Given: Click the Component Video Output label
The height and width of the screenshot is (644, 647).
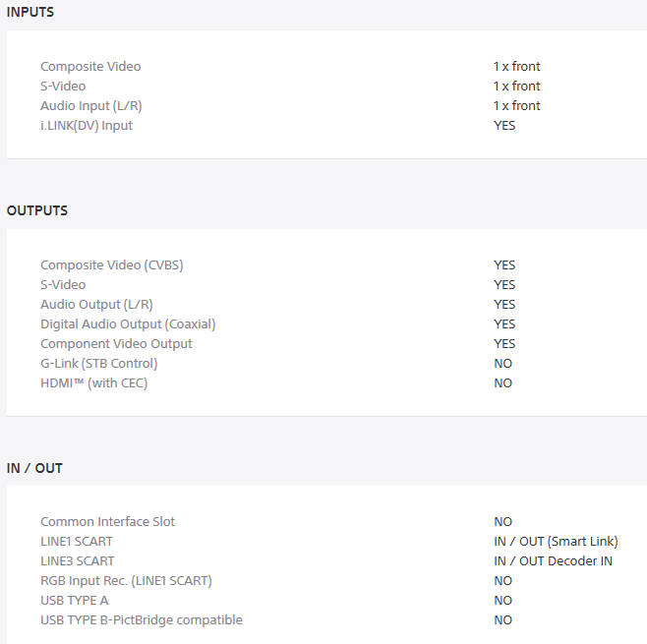Looking at the screenshot, I should (116, 344).
